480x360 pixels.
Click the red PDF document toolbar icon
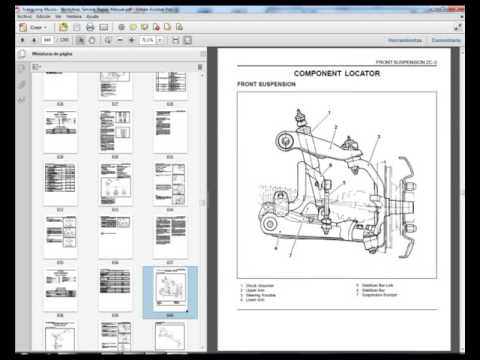156,27
